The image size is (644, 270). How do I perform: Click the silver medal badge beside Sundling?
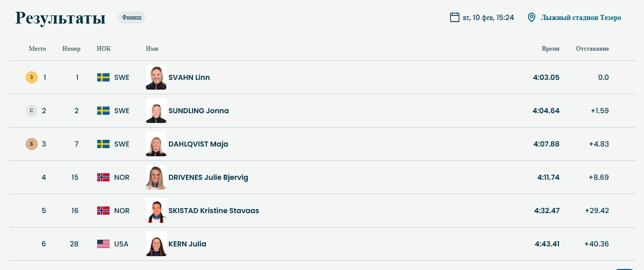click(32, 111)
